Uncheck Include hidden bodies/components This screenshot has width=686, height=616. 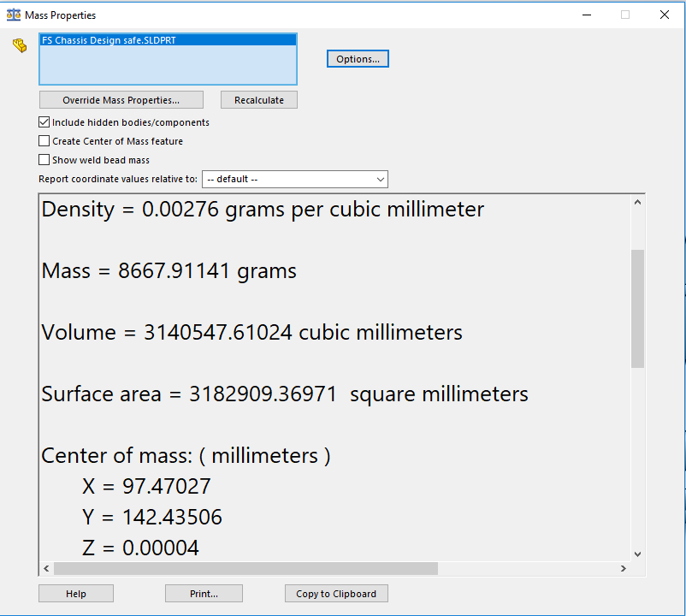[44, 122]
